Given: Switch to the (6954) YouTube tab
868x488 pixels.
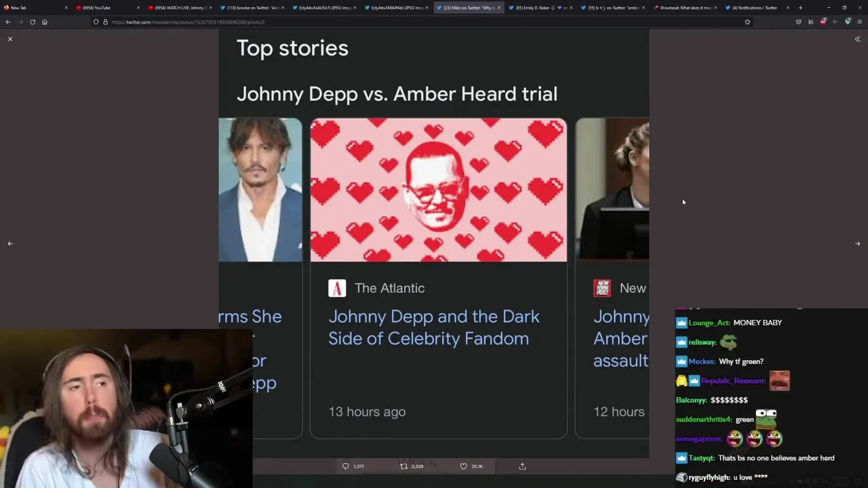Looking at the screenshot, I should [107, 7].
